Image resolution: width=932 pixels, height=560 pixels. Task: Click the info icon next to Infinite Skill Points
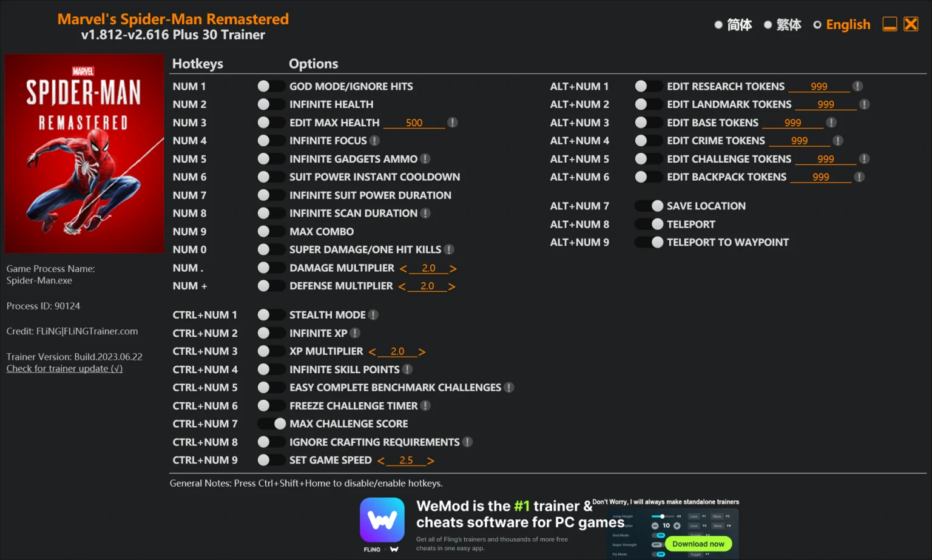[x=407, y=369]
